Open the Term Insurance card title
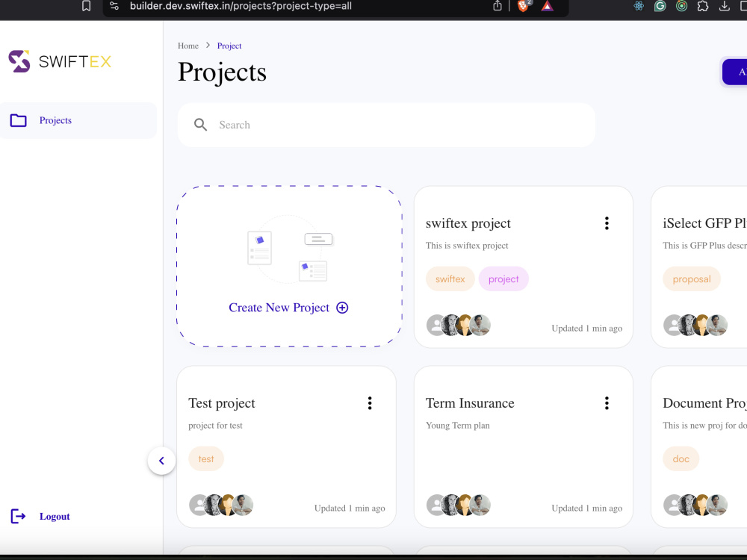The image size is (747, 560). (470, 403)
